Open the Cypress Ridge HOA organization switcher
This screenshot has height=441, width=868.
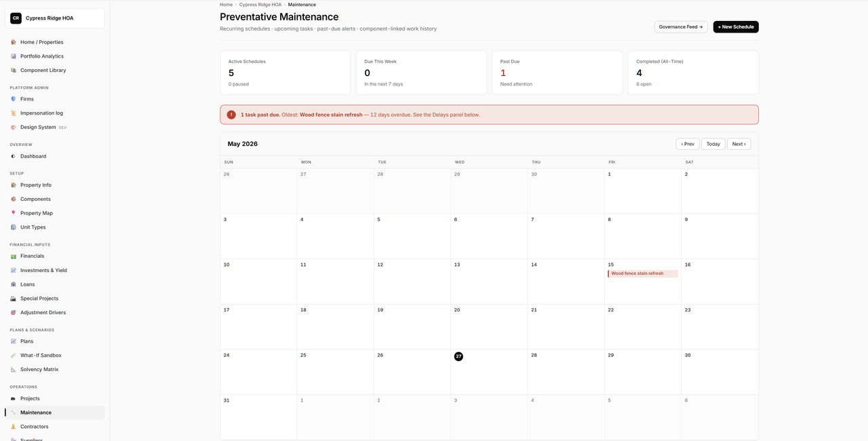click(x=55, y=18)
